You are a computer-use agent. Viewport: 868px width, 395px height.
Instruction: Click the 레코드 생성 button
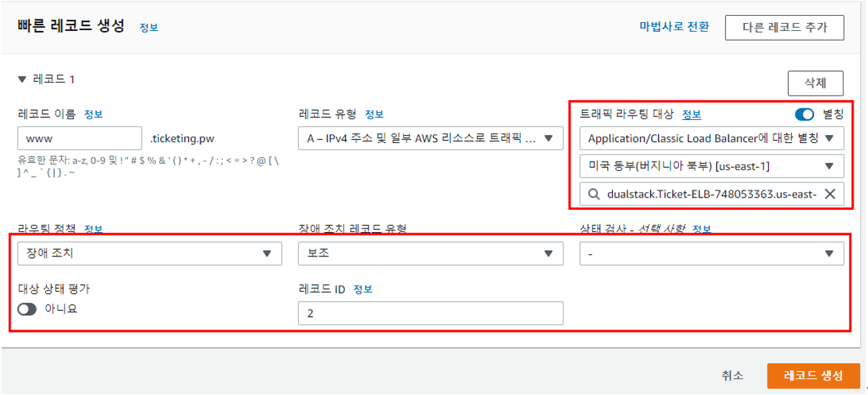pos(813,376)
